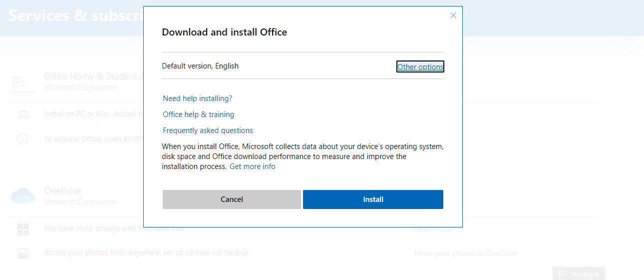Click the chat bubble icon in Feedback
Screen dimensions: 644x280
(562, 274)
